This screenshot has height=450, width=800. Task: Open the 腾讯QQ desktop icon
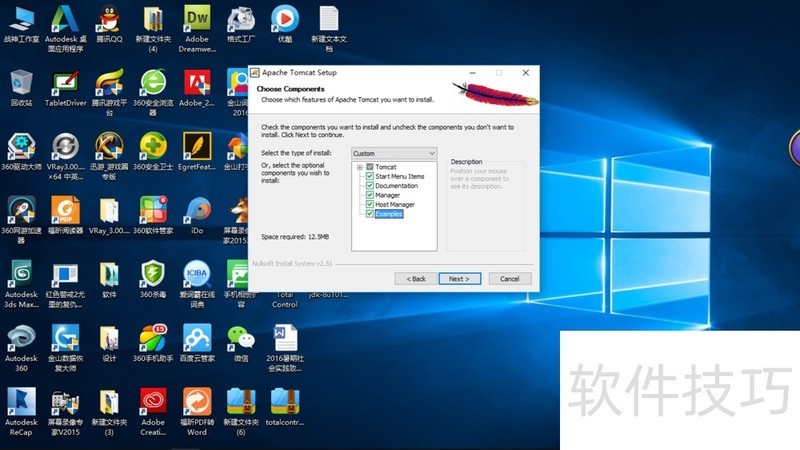[109, 20]
